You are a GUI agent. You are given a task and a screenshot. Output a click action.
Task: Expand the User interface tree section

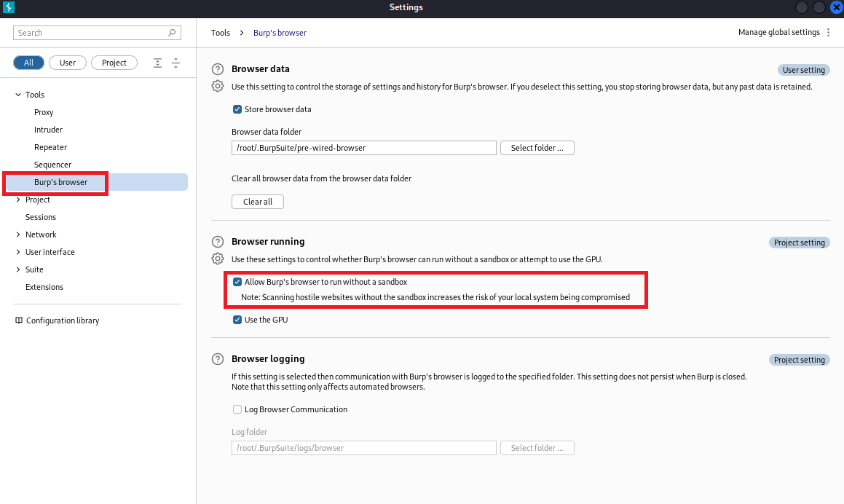(18, 252)
